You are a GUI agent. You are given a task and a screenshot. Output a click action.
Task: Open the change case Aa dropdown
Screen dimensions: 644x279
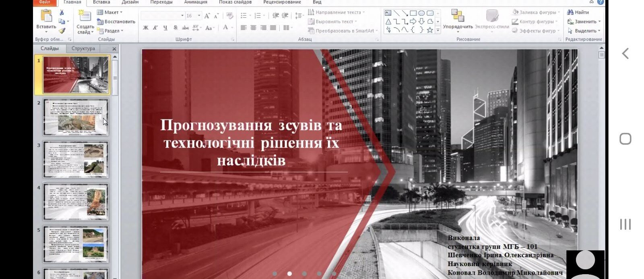[x=210, y=28]
